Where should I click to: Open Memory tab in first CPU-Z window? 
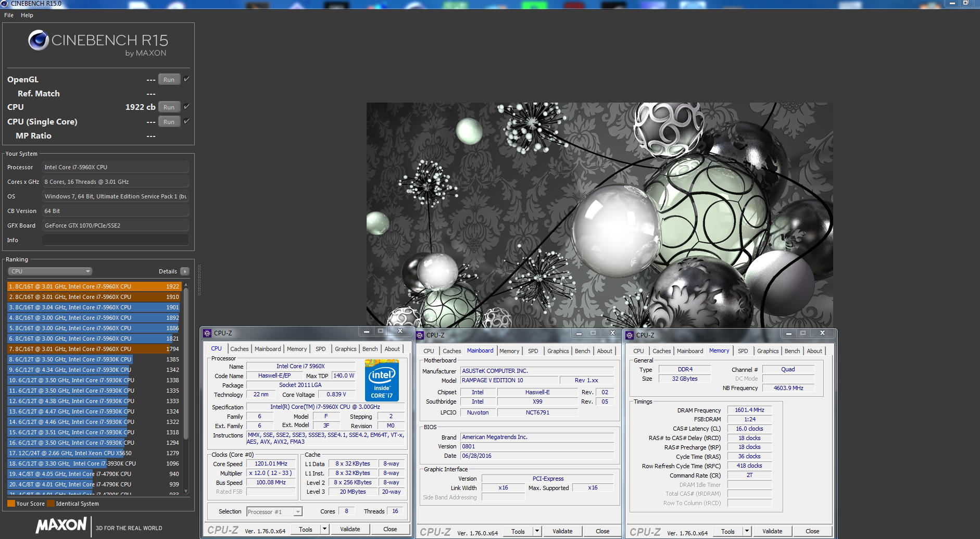point(297,349)
